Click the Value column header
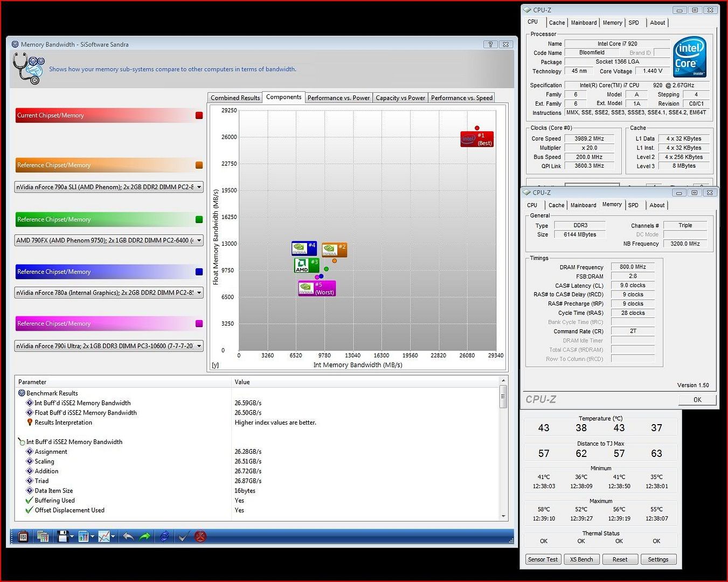The image size is (728, 582). point(365,382)
